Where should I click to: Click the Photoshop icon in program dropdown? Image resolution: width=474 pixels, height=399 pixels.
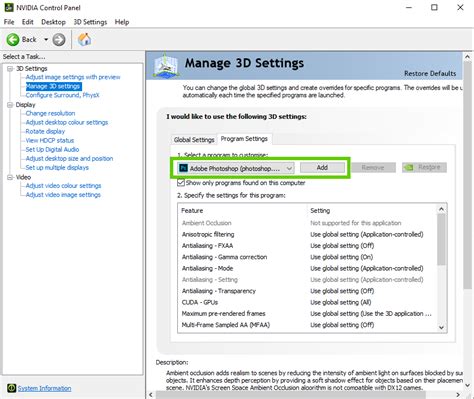(183, 168)
